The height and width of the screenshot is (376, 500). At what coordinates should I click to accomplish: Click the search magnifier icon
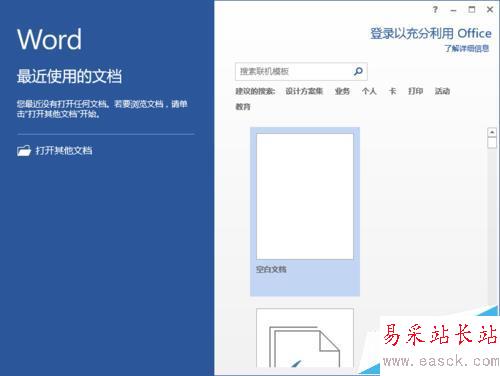(358, 71)
